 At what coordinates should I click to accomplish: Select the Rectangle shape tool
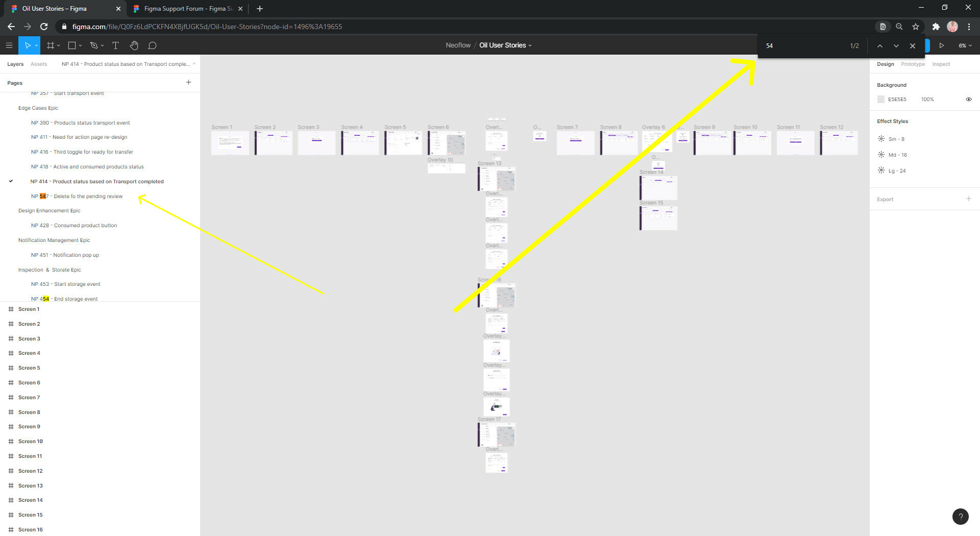tap(72, 45)
